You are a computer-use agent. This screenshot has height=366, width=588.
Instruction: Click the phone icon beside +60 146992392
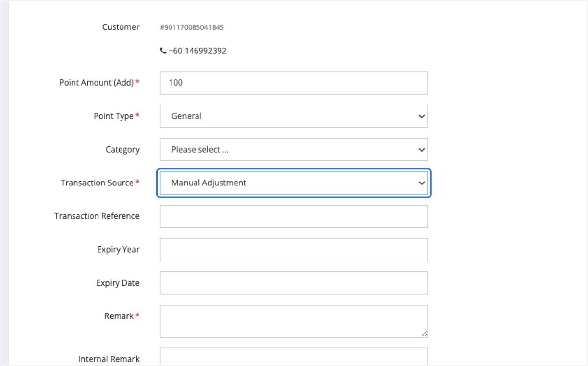tap(163, 51)
